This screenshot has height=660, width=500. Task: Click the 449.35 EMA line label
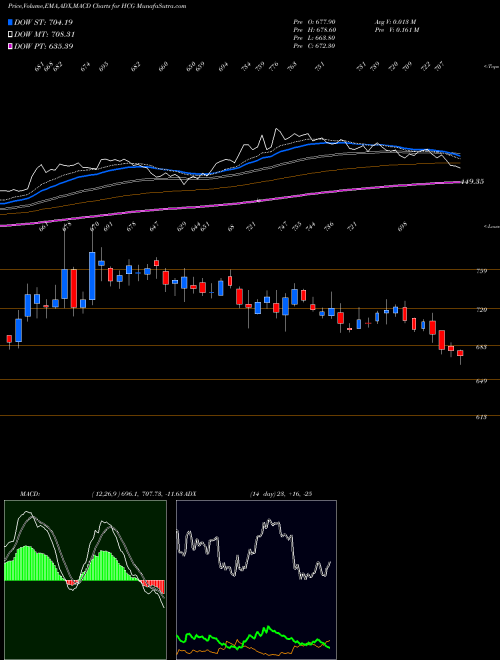(472, 181)
